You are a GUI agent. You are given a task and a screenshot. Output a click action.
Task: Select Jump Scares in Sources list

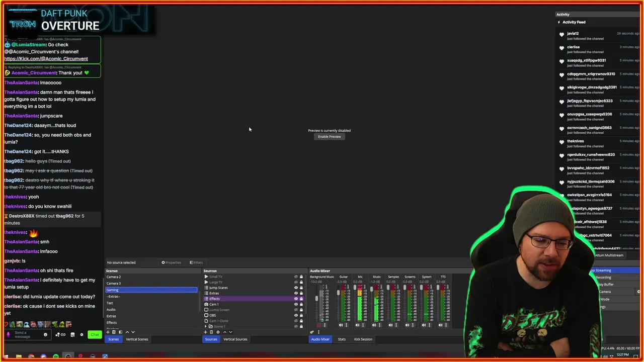(218, 288)
